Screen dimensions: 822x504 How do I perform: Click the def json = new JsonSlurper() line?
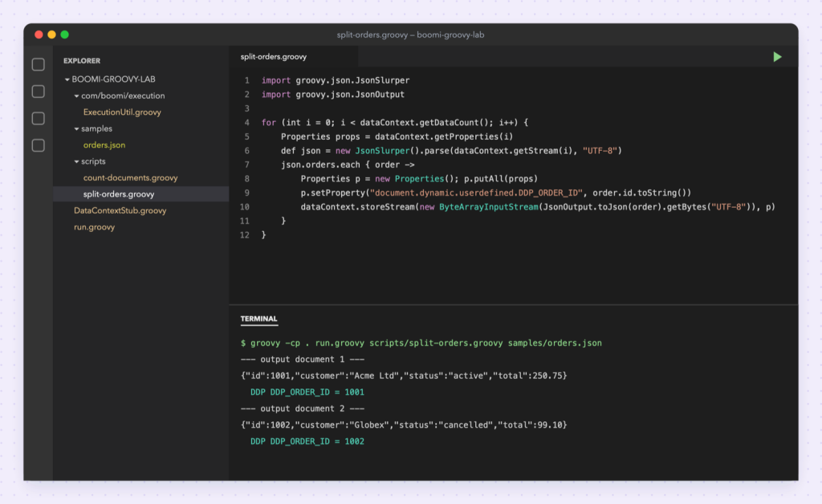click(x=451, y=151)
